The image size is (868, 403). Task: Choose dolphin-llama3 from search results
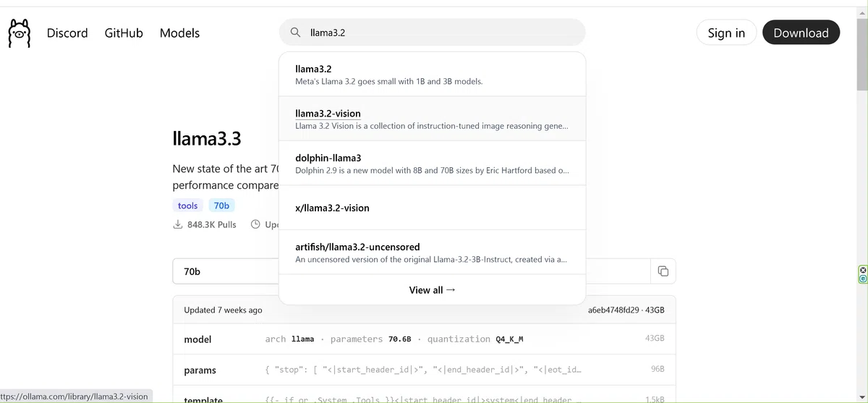(x=432, y=164)
